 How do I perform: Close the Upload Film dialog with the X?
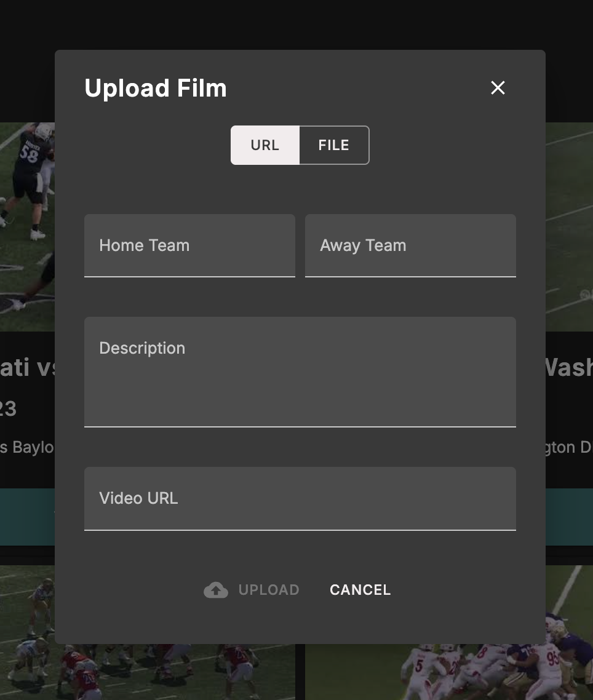(x=498, y=88)
